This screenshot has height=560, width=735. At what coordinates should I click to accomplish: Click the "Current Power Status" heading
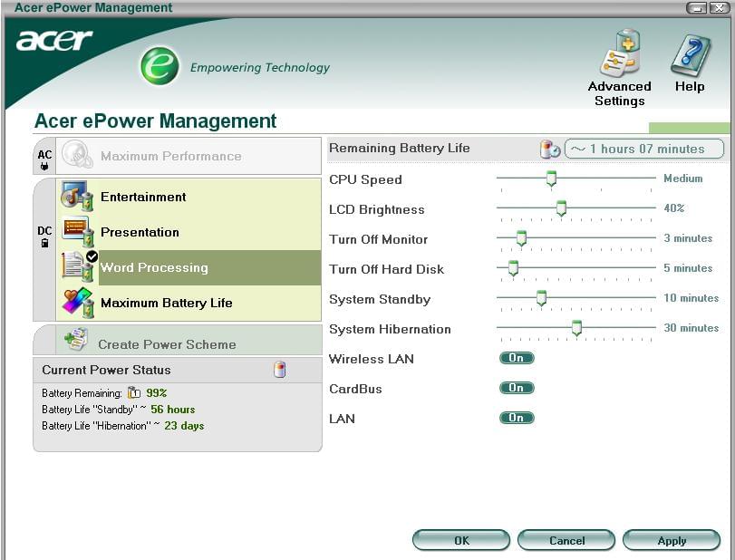point(106,370)
